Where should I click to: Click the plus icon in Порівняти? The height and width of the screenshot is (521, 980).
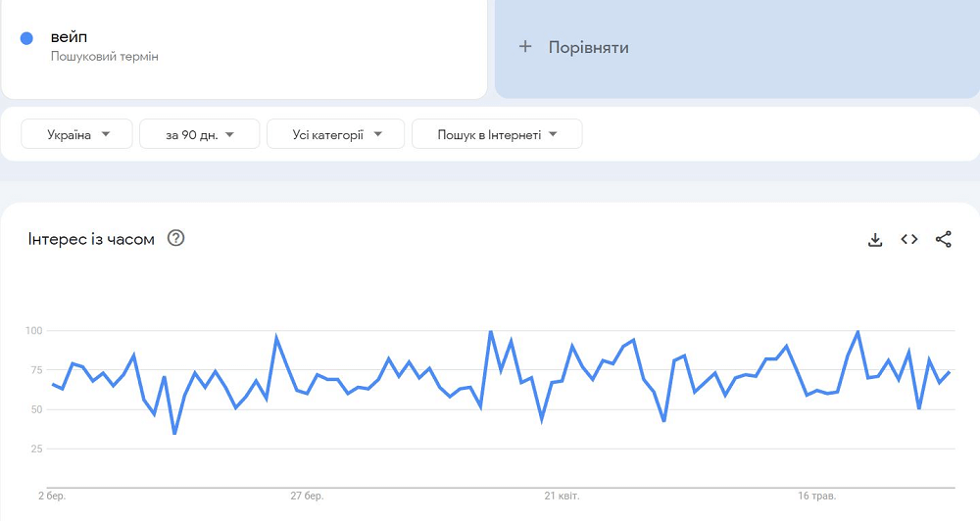[525, 47]
